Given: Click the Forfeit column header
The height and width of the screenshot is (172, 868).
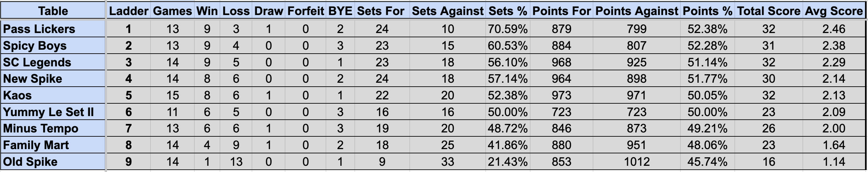Looking at the screenshot, I should coord(305,11).
